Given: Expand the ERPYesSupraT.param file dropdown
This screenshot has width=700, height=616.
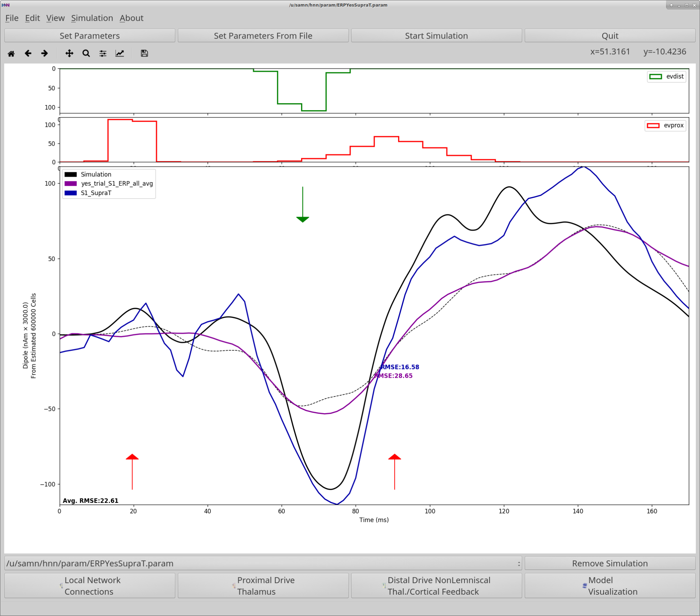Looking at the screenshot, I should click(x=263, y=563).
